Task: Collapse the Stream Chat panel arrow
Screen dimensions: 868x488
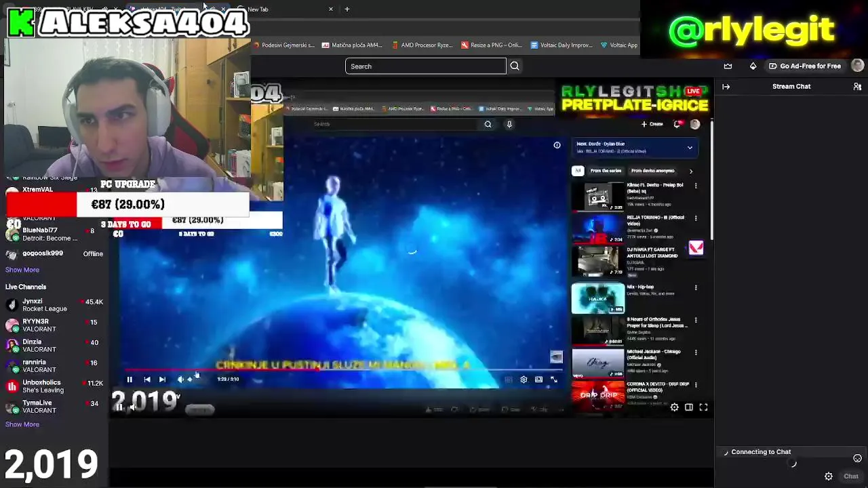Action: (726, 87)
